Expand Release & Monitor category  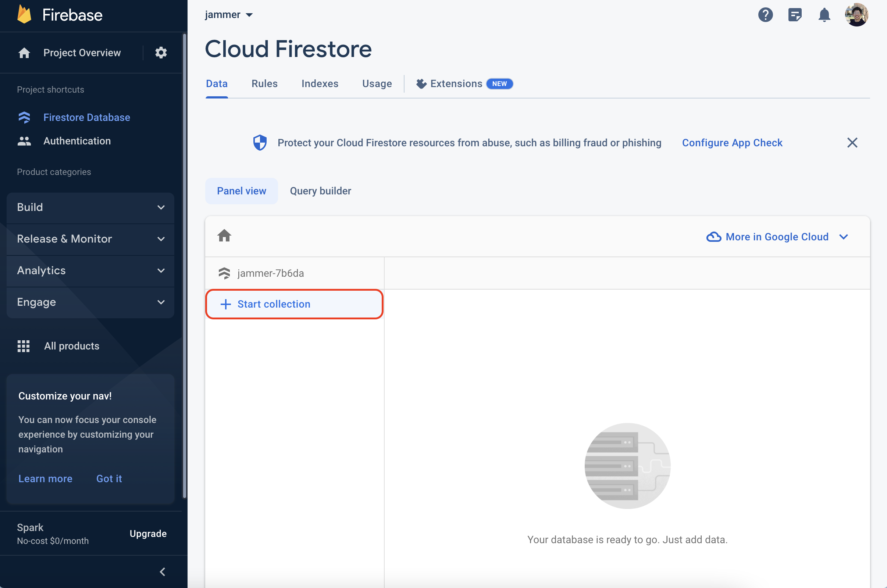coord(90,239)
